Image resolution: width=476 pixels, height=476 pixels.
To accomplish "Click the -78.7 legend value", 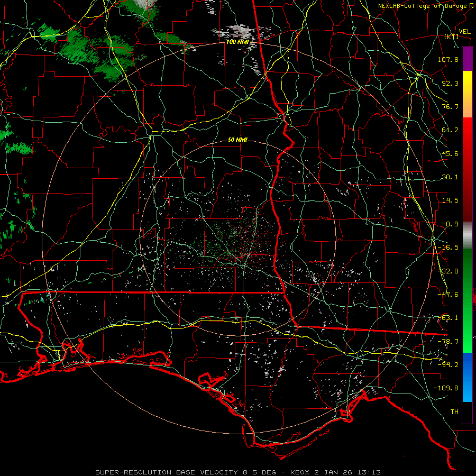I will pyautogui.click(x=448, y=342).
